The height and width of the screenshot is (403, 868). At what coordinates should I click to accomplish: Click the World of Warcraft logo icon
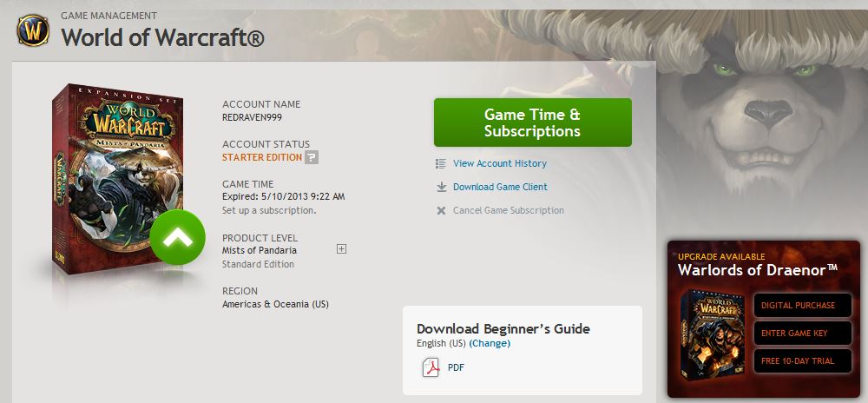pyautogui.click(x=33, y=32)
